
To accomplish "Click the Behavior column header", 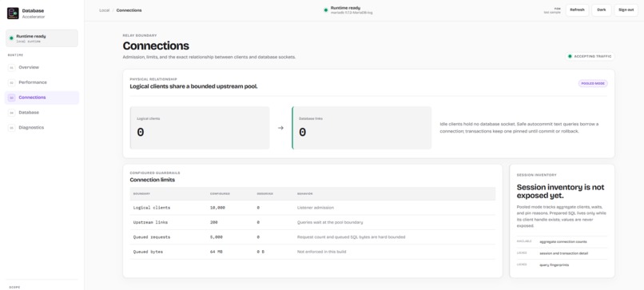I will click(x=304, y=193).
